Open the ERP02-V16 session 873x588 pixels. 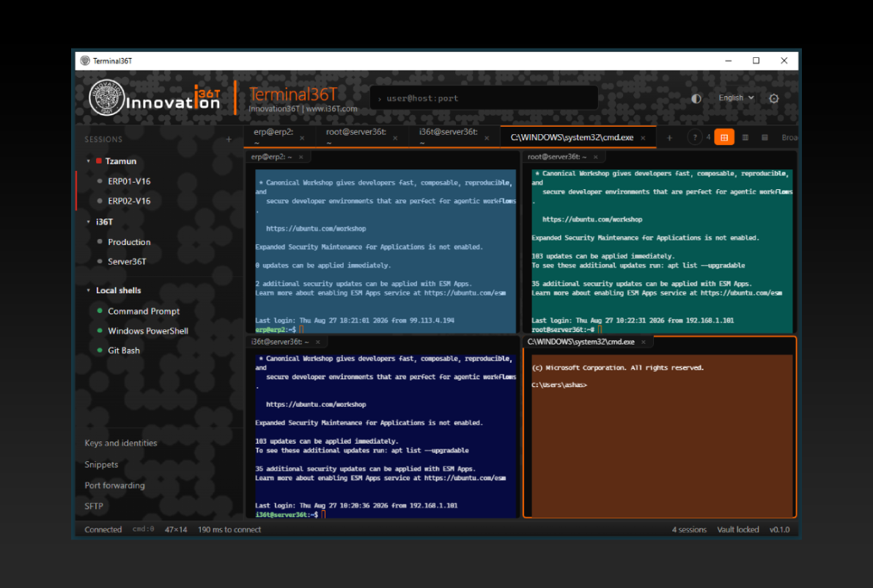pyautogui.click(x=129, y=201)
